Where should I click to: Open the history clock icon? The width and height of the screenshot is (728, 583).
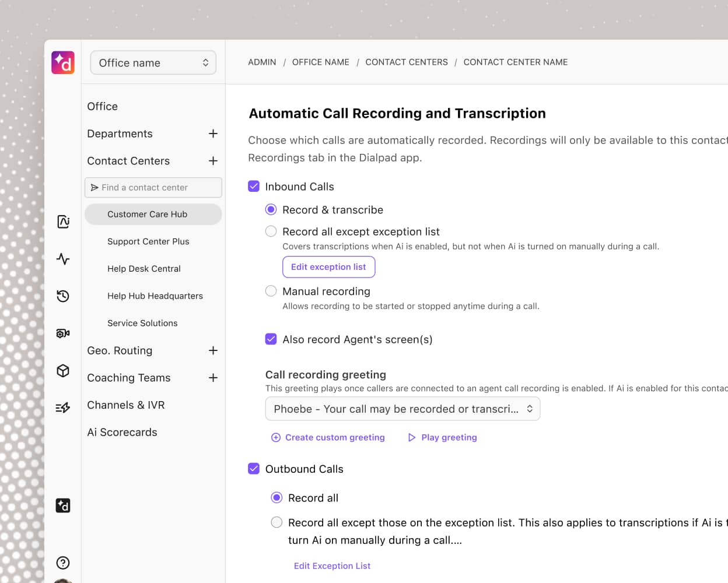pyautogui.click(x=63, y=296)
